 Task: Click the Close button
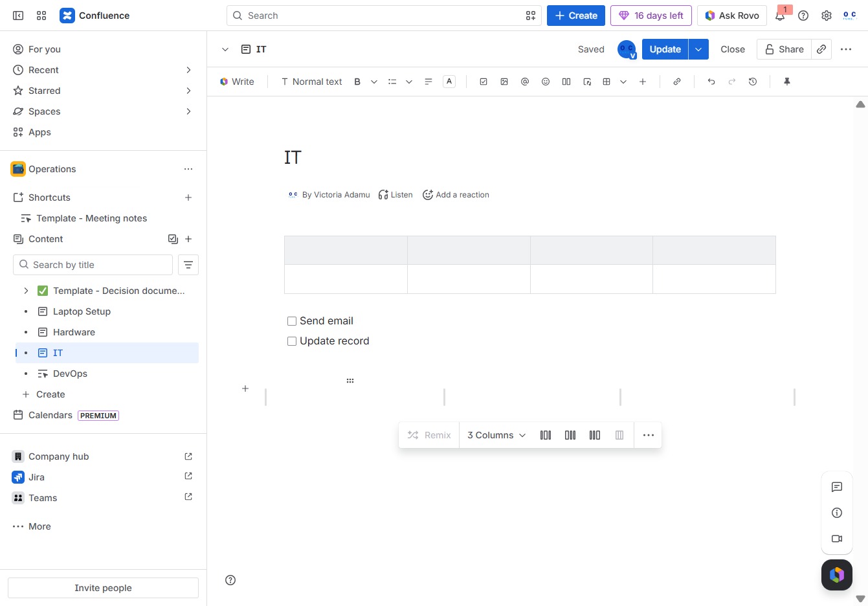click(733, 49)
